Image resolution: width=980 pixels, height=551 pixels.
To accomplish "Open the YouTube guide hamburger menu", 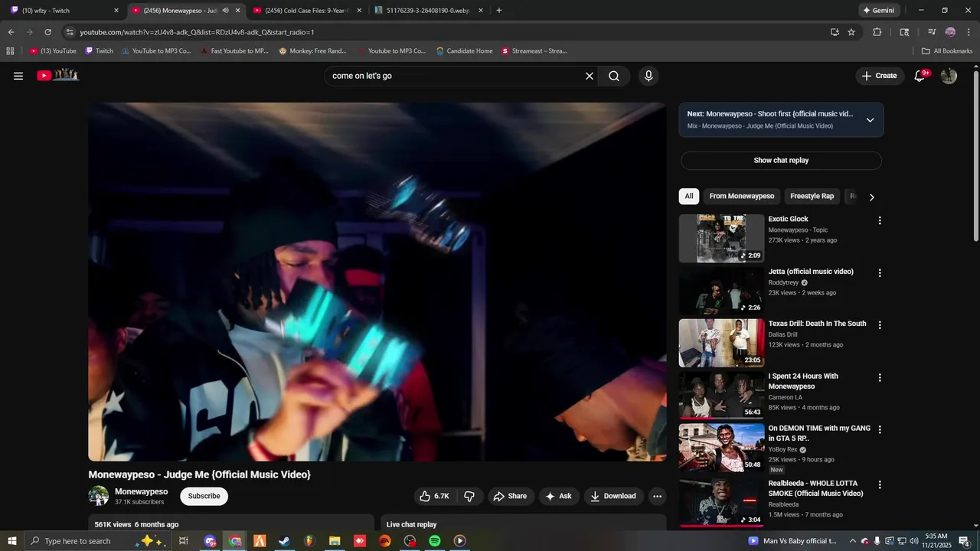I will (18, 76).
